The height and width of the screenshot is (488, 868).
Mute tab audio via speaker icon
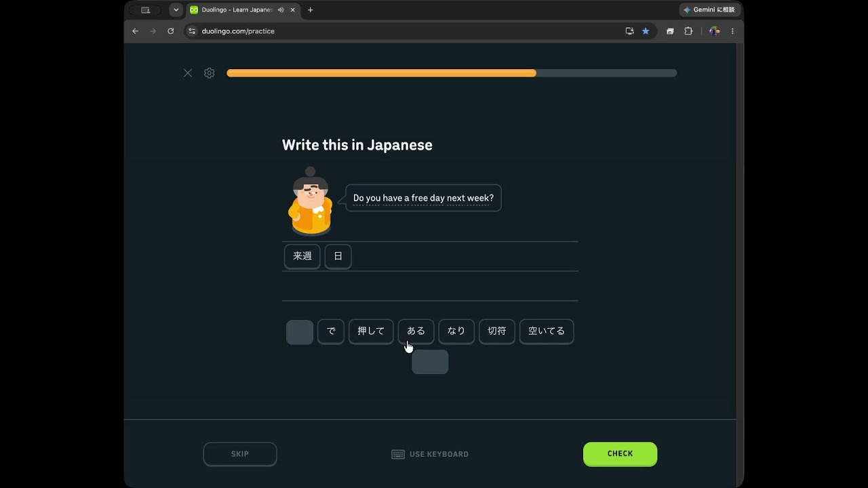coord(281,10)
